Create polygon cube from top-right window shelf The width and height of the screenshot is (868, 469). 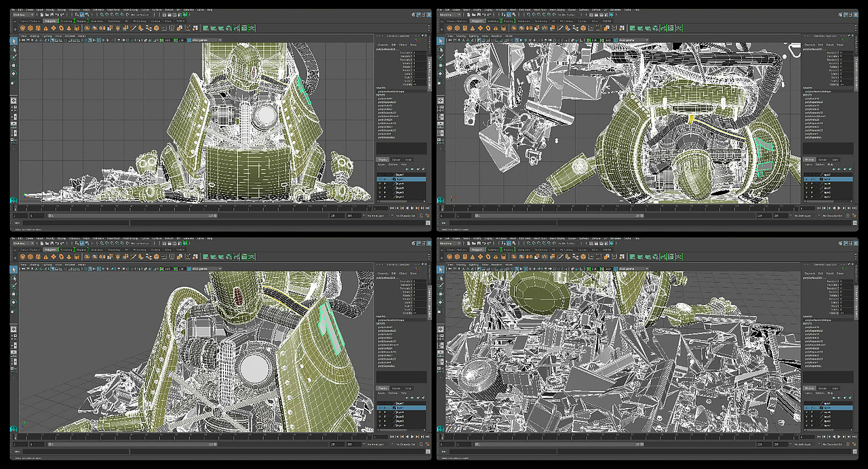pos(456,28)
